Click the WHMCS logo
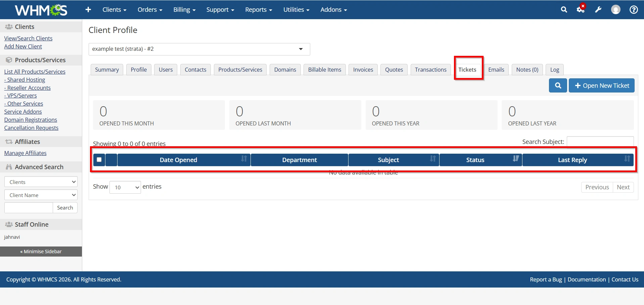644x305 pixels. 41,10
